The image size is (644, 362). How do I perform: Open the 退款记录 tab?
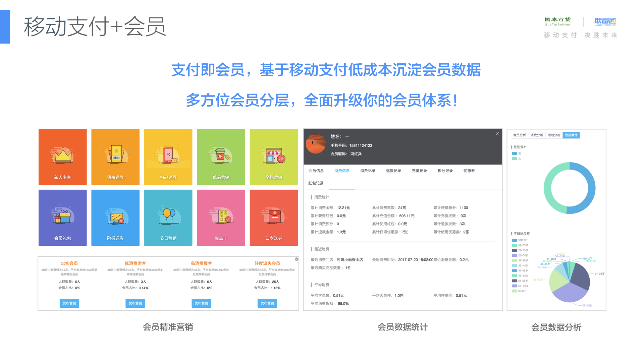[393, 171]
